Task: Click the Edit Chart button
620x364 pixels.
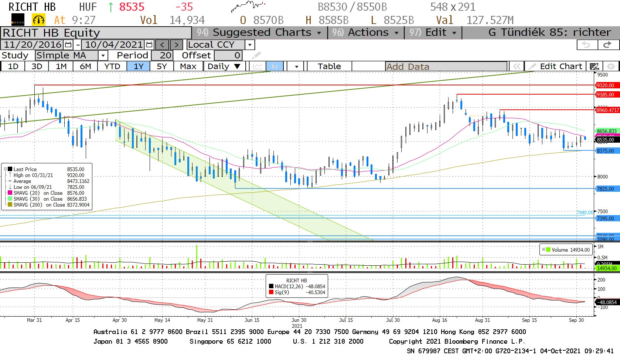Action: tap(556, 67)
